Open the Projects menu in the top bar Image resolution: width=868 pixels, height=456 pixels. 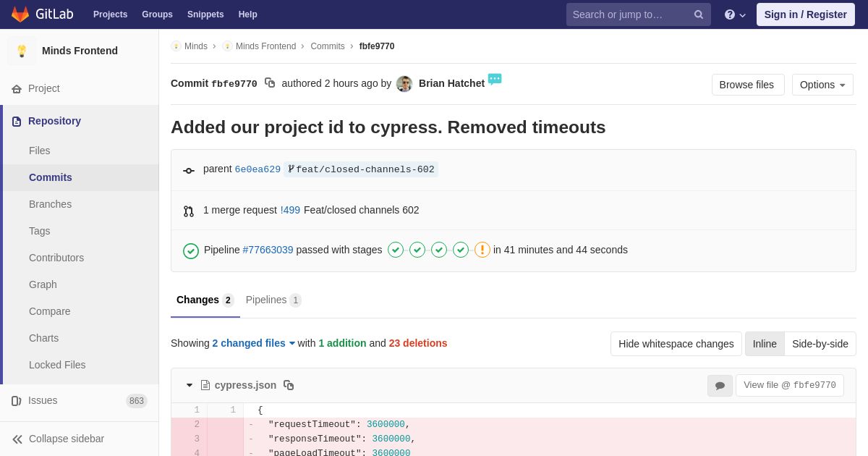pyautogui.click(x=111, y=14)
